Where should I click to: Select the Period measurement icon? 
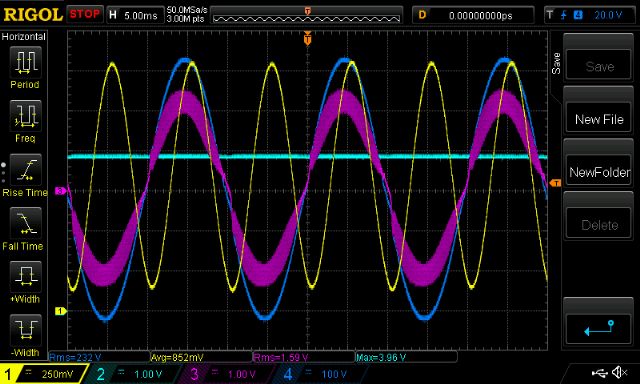click(25, 62)
